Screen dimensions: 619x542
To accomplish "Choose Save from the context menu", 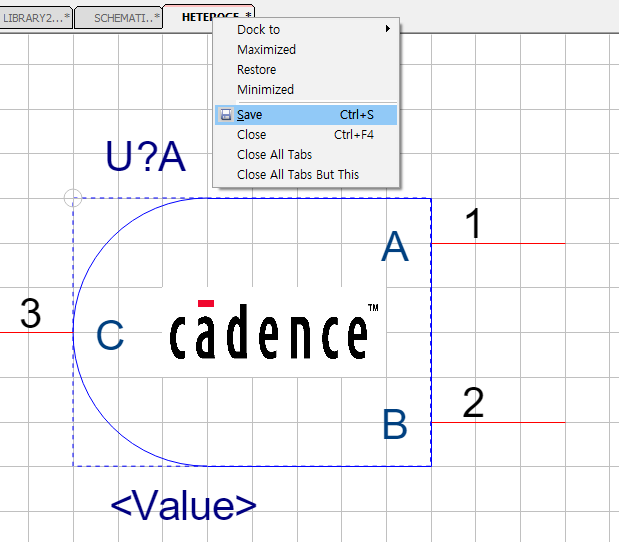I will coord(306,115).
